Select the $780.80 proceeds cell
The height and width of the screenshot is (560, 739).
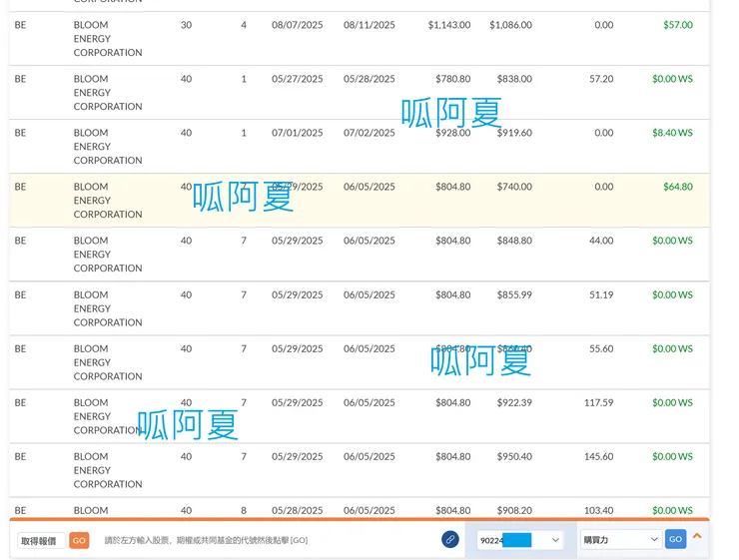[x=453, y=79]
